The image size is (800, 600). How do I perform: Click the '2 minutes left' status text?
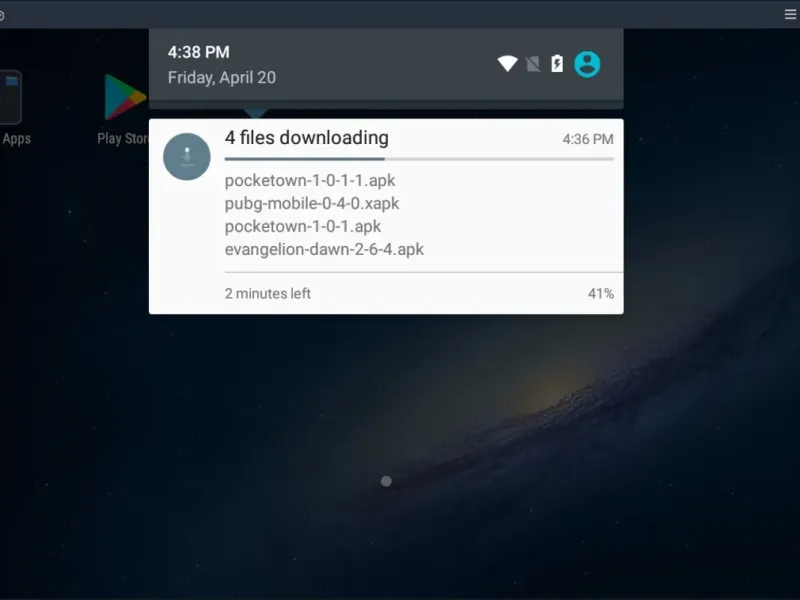point(267,294)
